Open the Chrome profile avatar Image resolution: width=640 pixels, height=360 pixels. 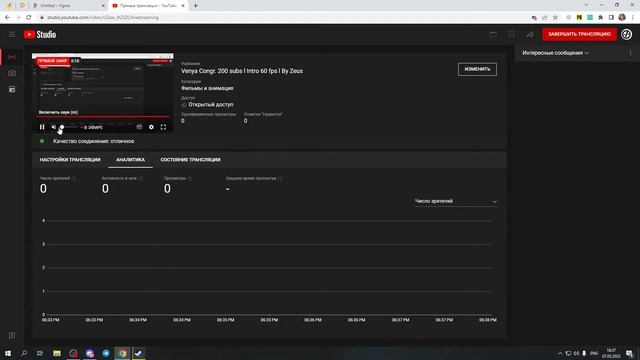[622, 18]
